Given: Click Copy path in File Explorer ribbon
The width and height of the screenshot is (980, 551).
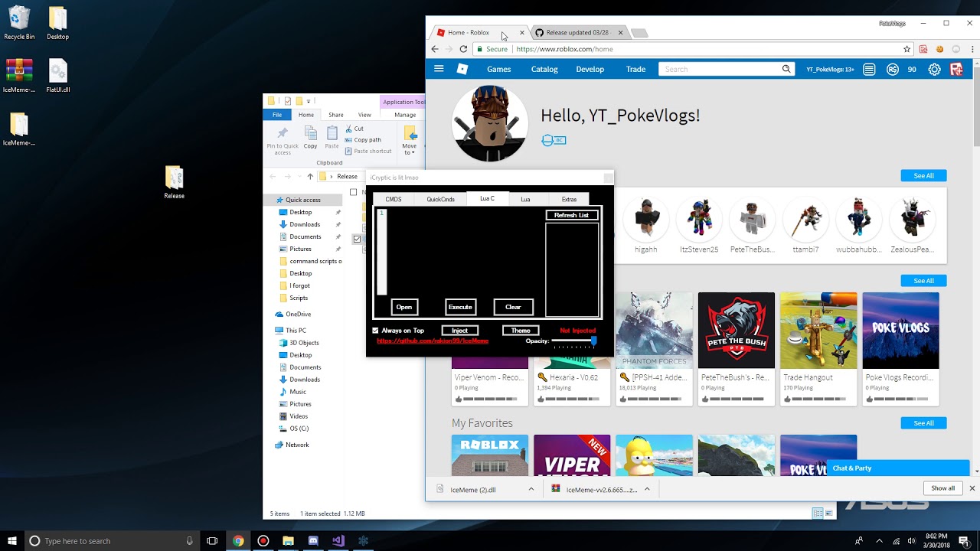Looking at the screenshot, I should tap(363, 140).
